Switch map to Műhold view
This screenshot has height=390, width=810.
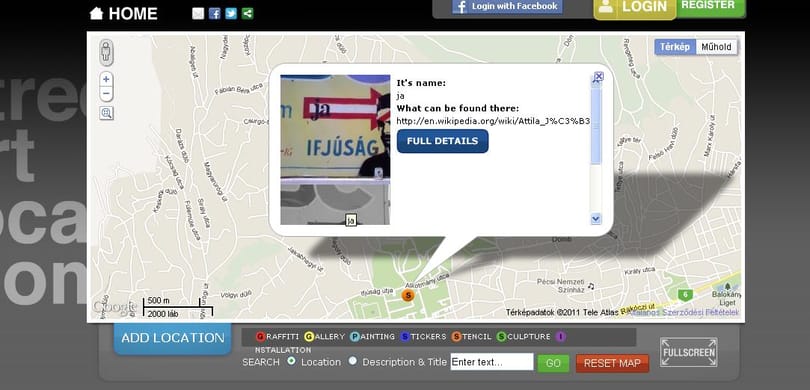pos(716,47)
